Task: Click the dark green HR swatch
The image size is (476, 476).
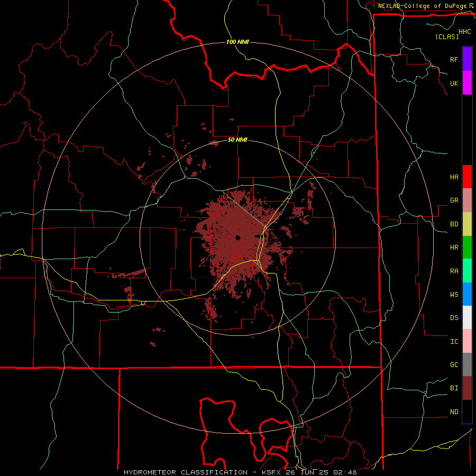Action: coord(467,248)
